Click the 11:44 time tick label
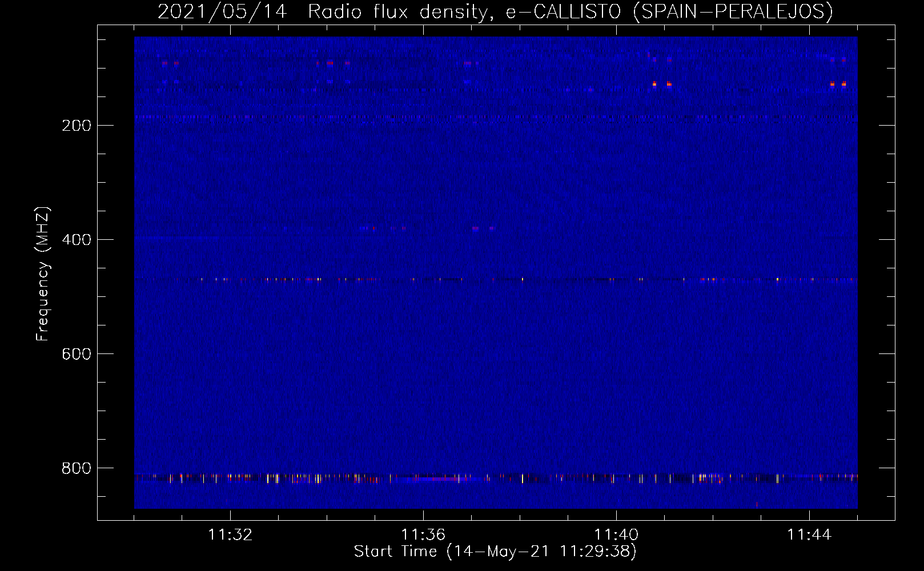Screen dimensions: 924x571 click(x=809, y=535)
